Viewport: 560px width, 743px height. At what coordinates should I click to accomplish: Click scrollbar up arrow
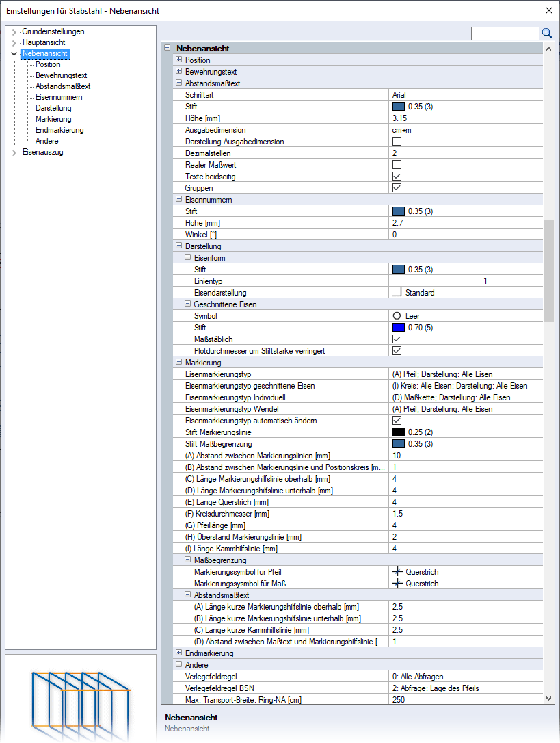(548, 49)
